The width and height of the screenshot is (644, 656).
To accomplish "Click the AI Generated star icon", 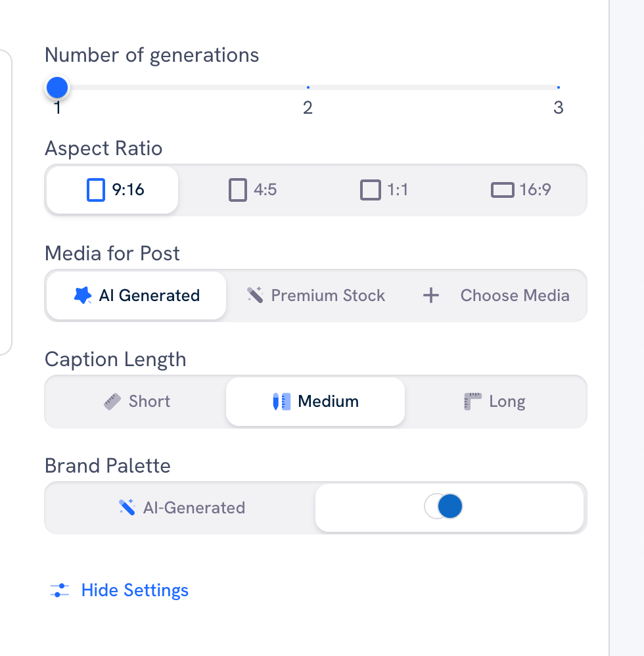I will [82, 295].
